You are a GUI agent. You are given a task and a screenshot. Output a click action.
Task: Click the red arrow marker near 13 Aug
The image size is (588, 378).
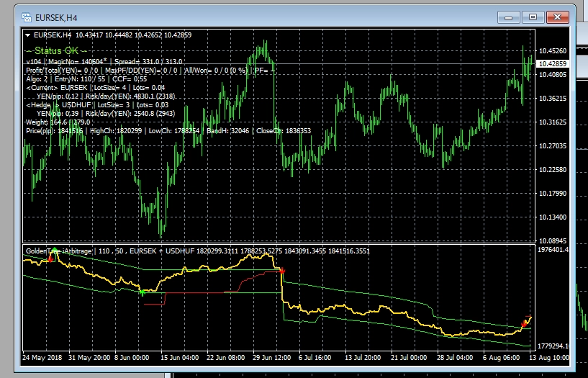coord(525,324)
